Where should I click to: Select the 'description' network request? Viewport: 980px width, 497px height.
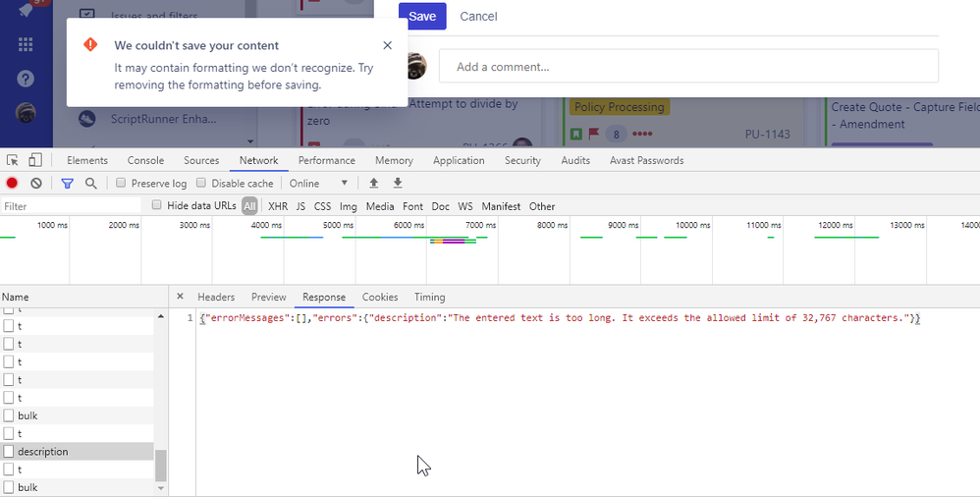coord(77,452)
